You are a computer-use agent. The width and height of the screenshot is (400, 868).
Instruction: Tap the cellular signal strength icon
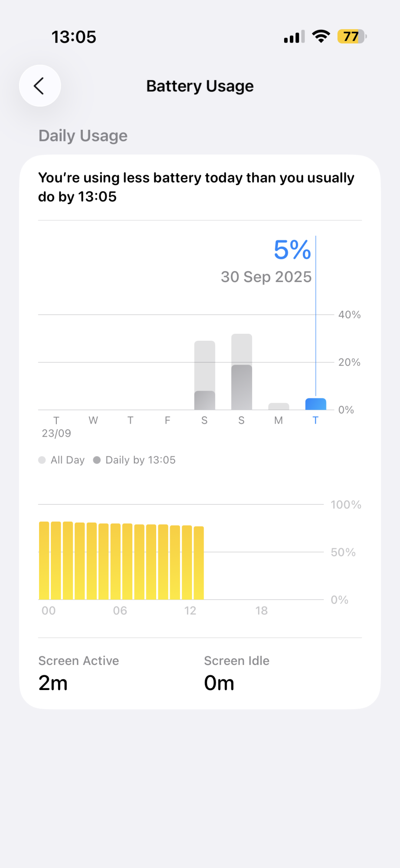coord(294,37)
